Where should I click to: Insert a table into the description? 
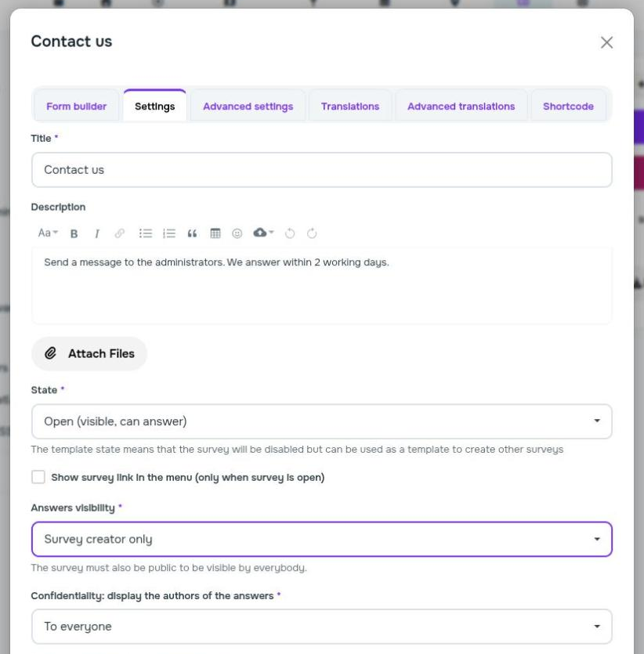tap(215, 233)
